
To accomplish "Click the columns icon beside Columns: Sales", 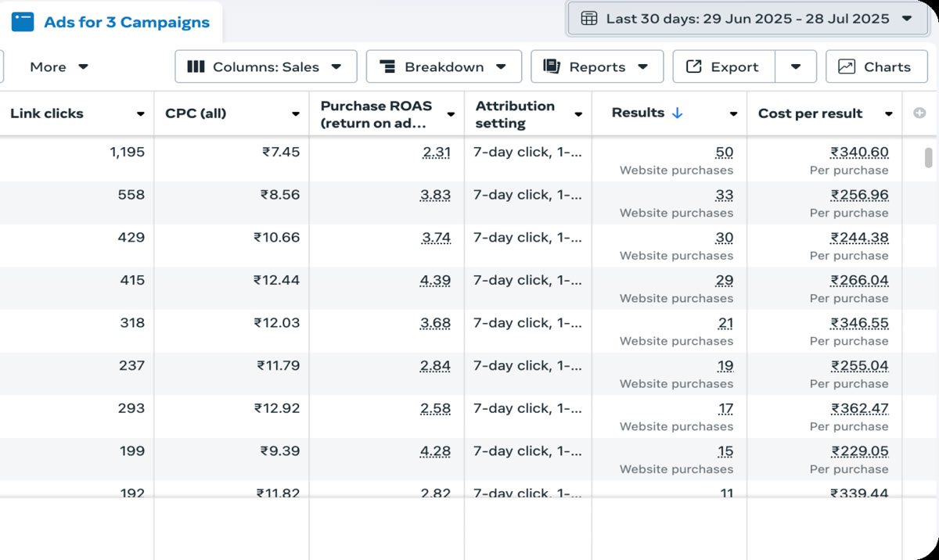I will [196, 67].
